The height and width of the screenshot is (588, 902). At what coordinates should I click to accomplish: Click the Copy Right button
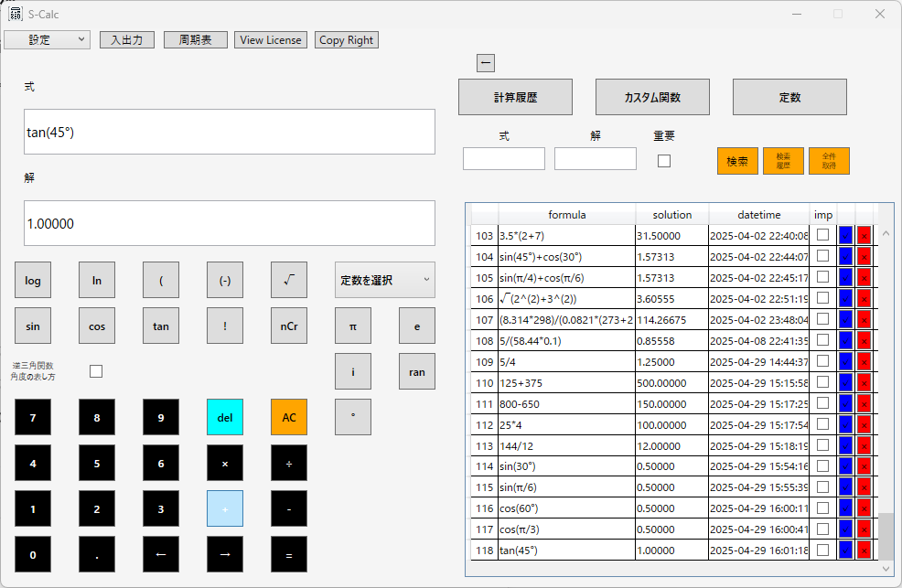click(347, 39)
